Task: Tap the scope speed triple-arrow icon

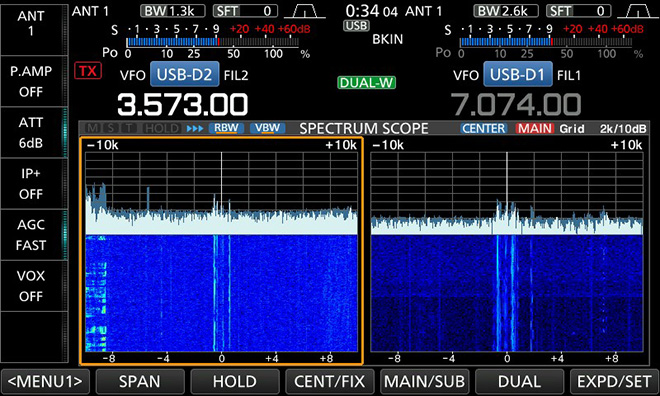Action: pyautogui.click(x=194, y=128)
